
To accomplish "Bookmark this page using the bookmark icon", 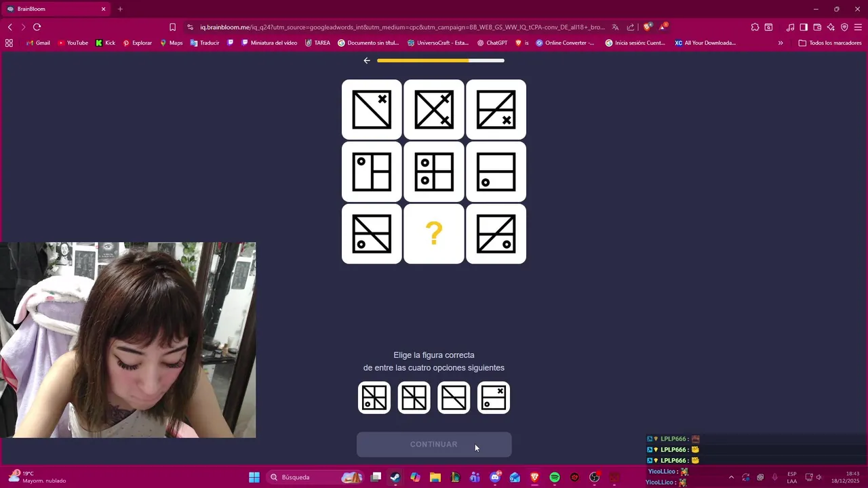I will pos(172,27).
